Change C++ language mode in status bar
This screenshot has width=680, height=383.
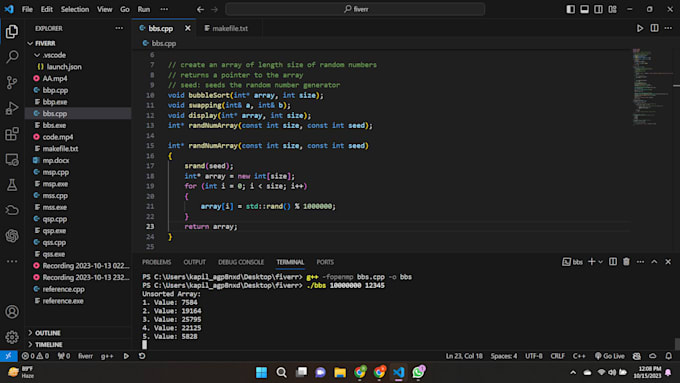tap(579, 356)
